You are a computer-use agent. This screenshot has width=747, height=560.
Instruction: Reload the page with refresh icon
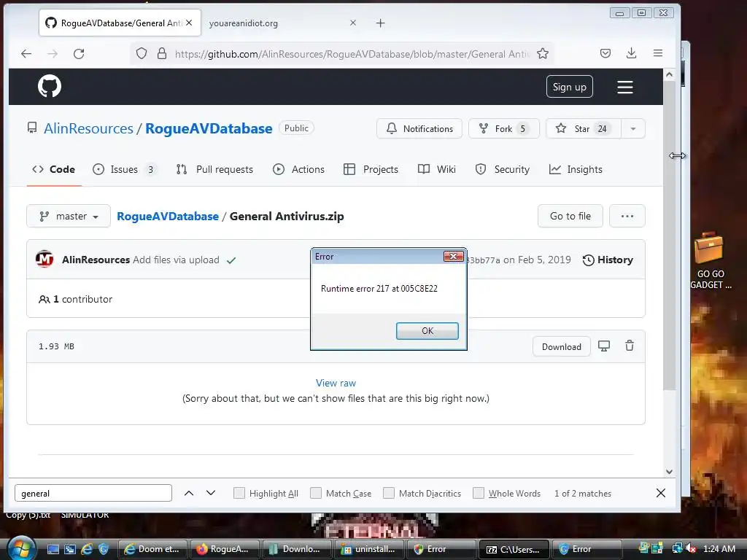point(79,54)
